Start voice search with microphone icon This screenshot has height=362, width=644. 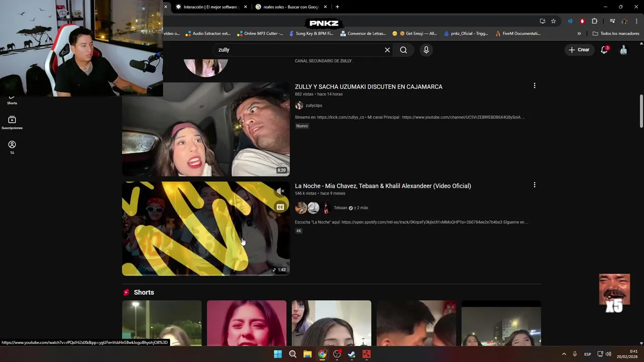pyautogui.click(x=426, y=50)
